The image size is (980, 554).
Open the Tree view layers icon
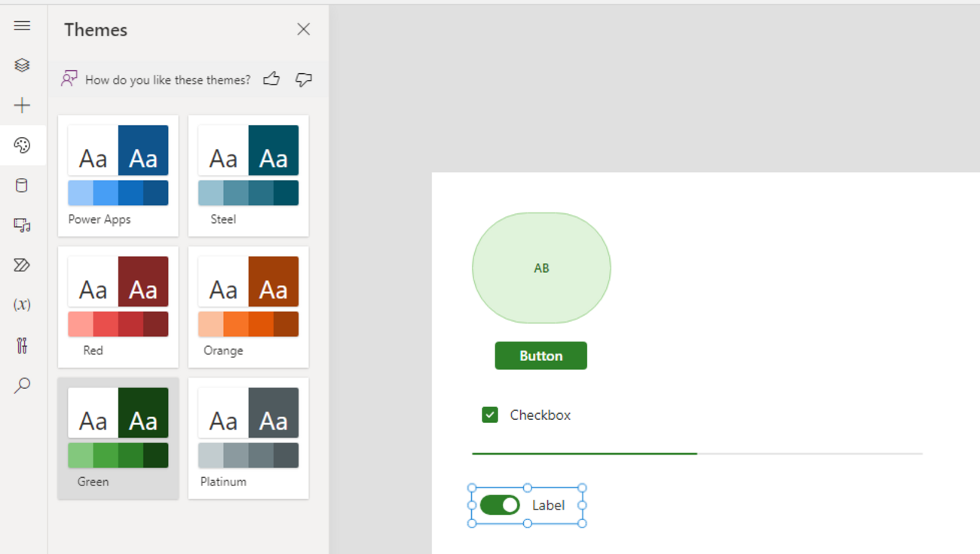[x=22, y=66]
